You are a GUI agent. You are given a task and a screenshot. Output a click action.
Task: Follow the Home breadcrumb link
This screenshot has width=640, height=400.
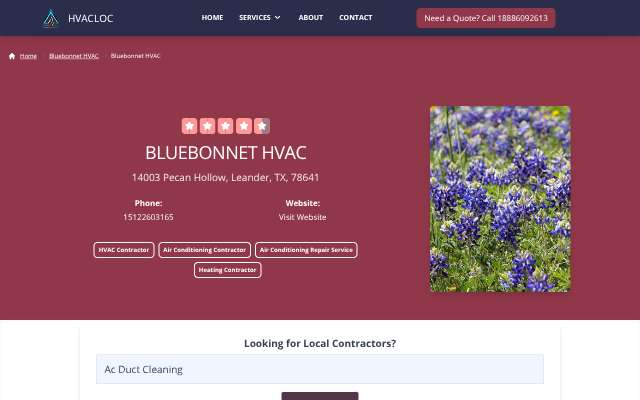coord(28,56)
